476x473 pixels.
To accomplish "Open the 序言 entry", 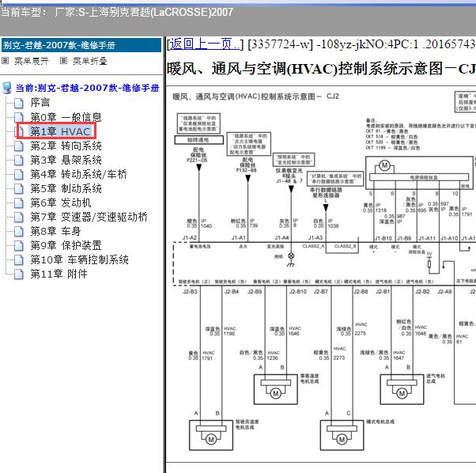I will (x=40, y=103).
